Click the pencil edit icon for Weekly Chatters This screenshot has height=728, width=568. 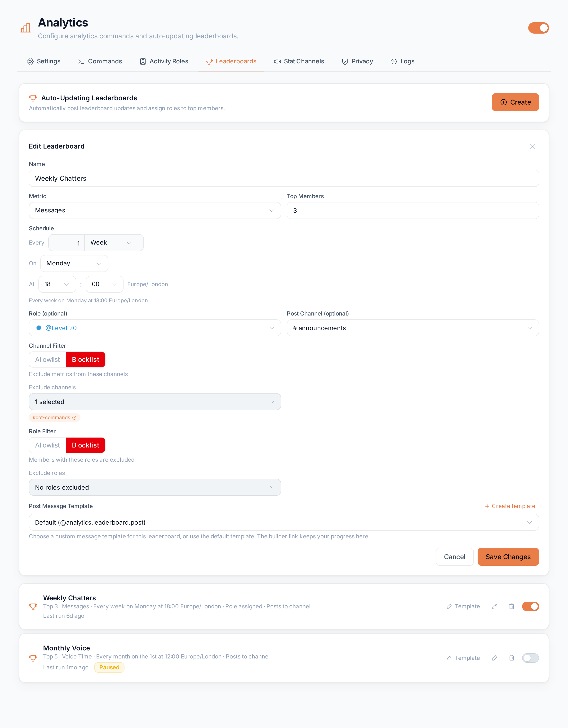[495, 606]
